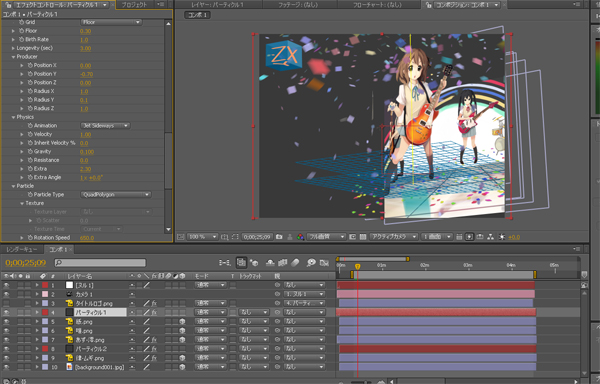Click the current time indicator marker
The width and height of the screenshot is (600, 384).
pyautogui.click(x=357, y=267)
